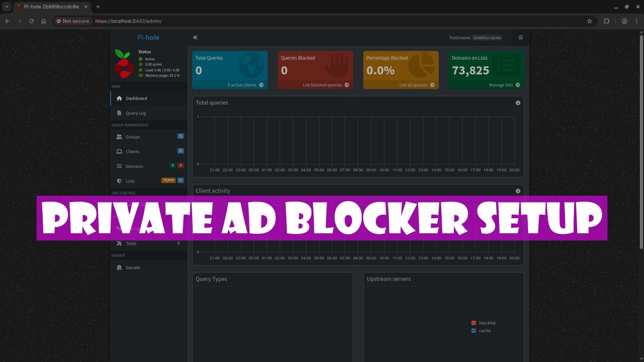The width and height of the screenshot is (644, 362).
Task: Click the Total queries info icon
Action: tap(518, 103)
